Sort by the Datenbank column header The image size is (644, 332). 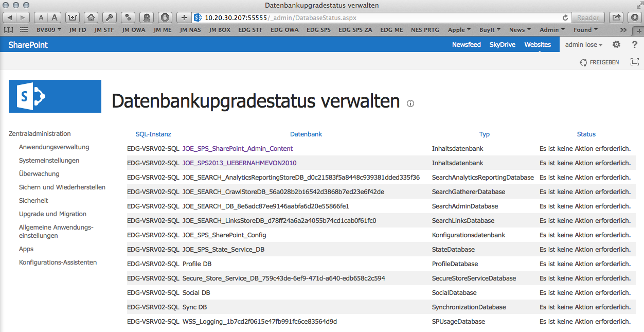click(x=306, y=134)
